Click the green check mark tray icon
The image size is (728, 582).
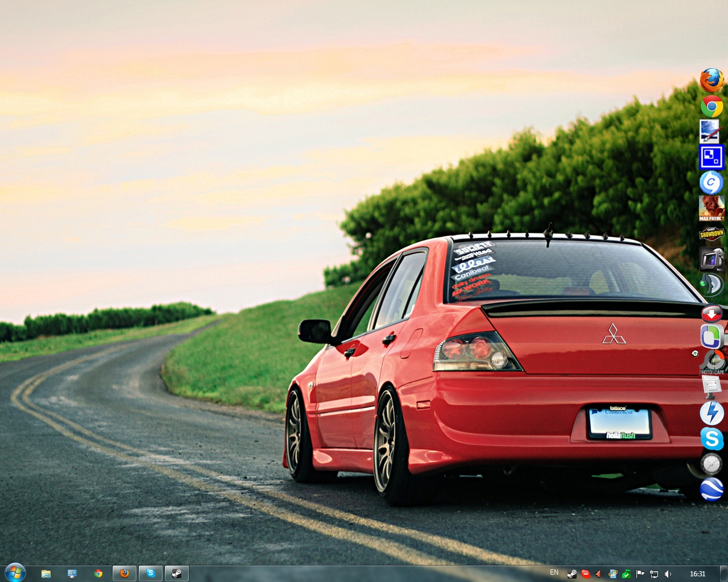point(626,574)
